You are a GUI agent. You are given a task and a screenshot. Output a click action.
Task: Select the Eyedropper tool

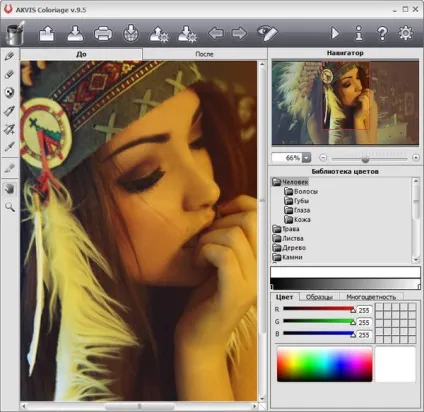(x=10, y=147)
